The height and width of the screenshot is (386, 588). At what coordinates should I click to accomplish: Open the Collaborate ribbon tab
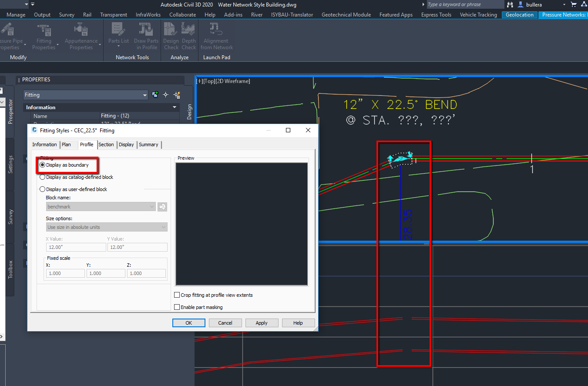coord(182,15)
